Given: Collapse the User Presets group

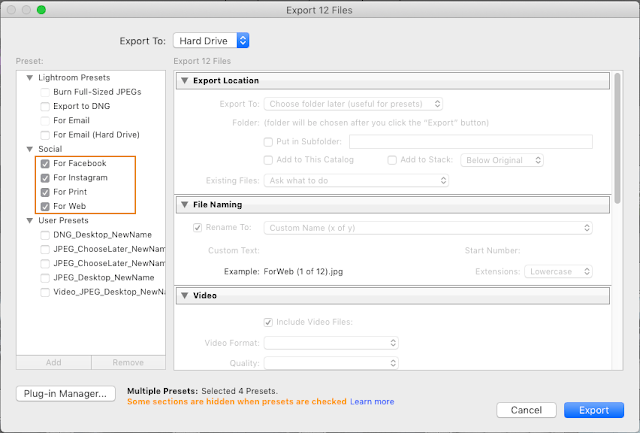Looking at the screenshot, I should pyautogui.click(x=29, y=220).
